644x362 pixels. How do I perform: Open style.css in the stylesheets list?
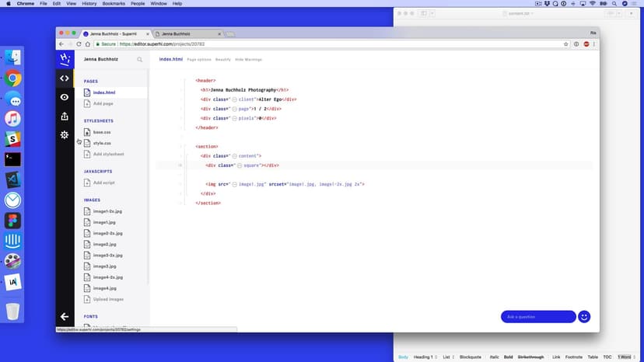tap(102, 143)
